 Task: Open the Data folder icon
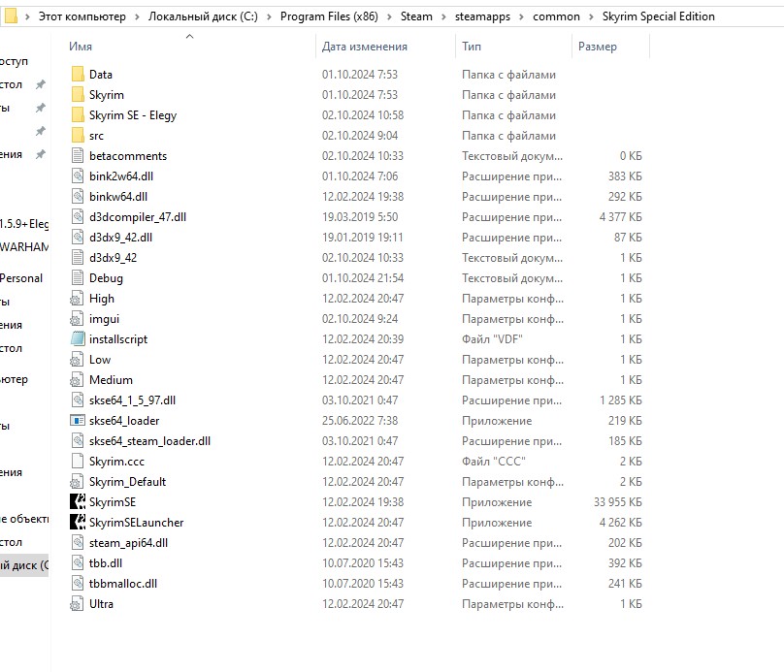tap(78, 75)
